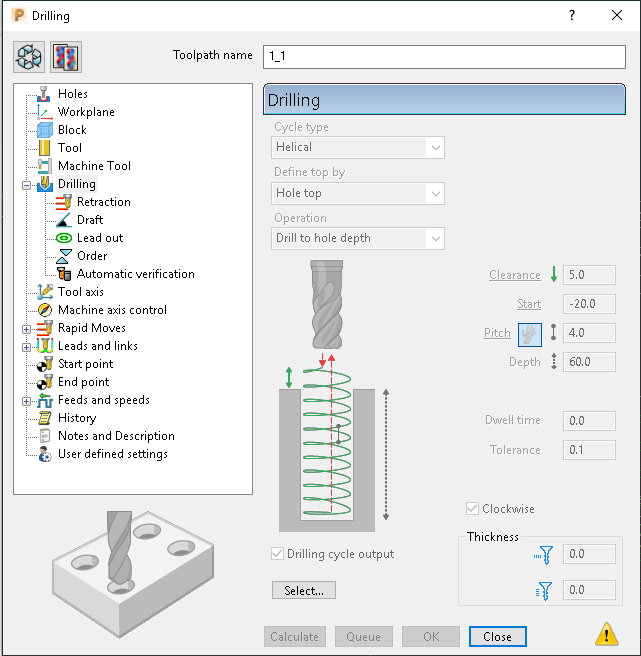Select the Block cube icon
The image size is (641, 656).
click(44, 130)
